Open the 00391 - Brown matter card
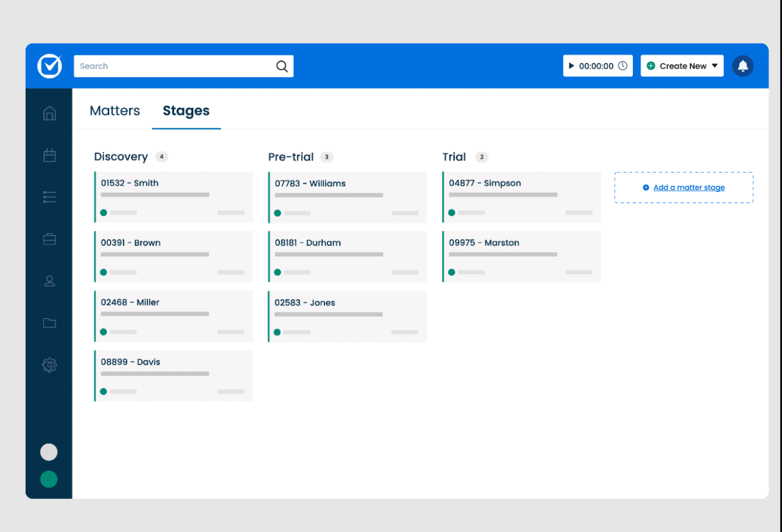 [174, 257]
